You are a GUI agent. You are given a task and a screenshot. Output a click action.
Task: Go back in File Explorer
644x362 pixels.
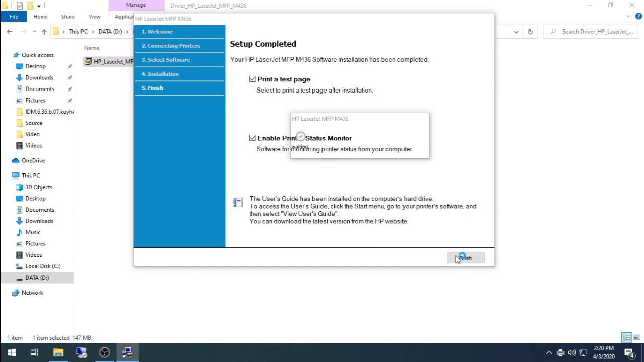10,32
